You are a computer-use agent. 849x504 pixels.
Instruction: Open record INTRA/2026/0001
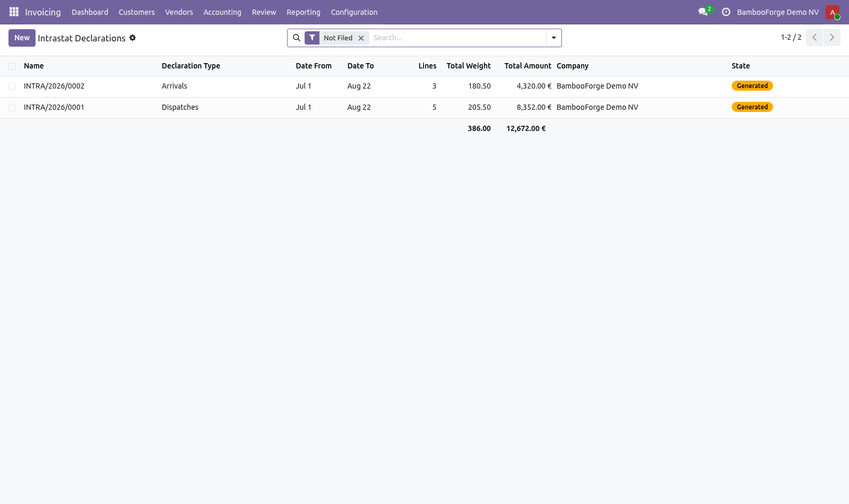[x=54, y=107]
